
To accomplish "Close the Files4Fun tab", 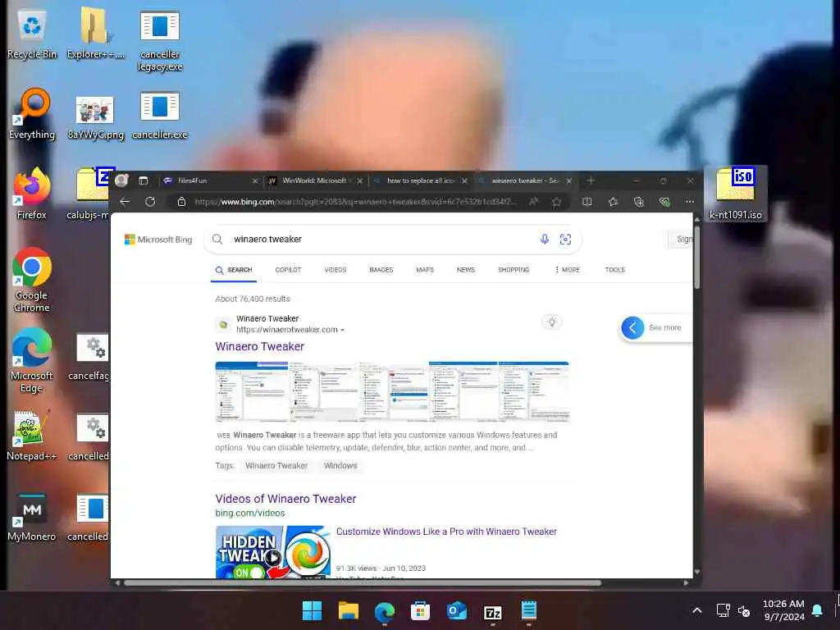I will [254, 181].
